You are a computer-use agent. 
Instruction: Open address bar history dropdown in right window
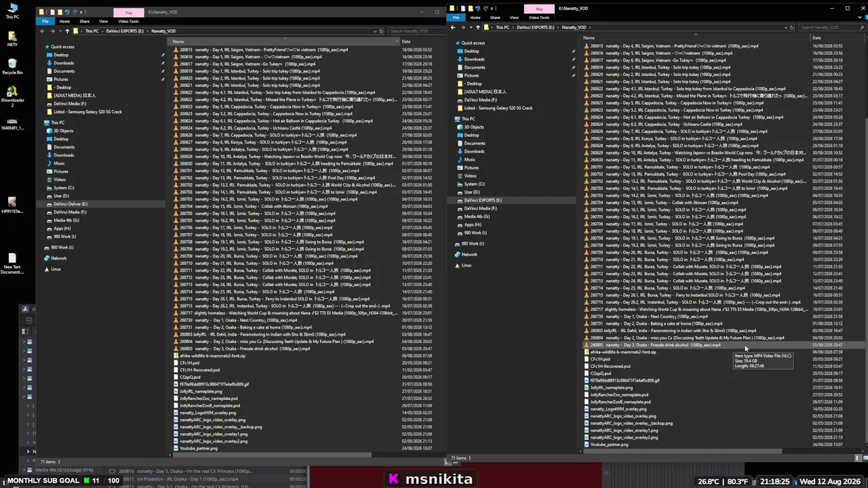pos(785,27)
